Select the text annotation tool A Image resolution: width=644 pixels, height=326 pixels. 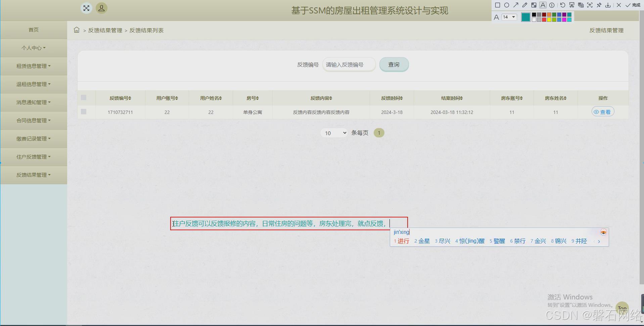[543, 5]
